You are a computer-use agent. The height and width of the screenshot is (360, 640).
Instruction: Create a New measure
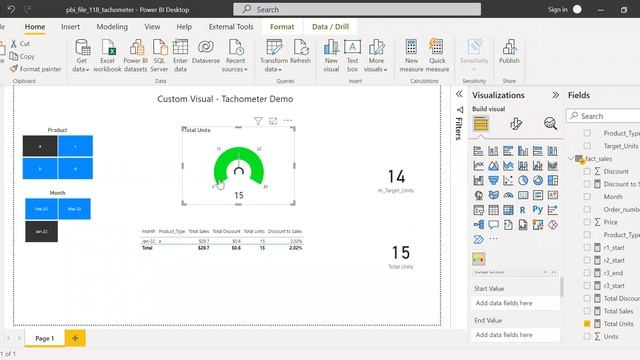coord(411,56)
